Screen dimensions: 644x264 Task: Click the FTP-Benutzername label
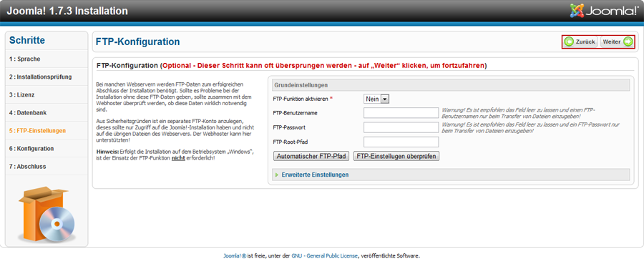click(x=295, y=113)
